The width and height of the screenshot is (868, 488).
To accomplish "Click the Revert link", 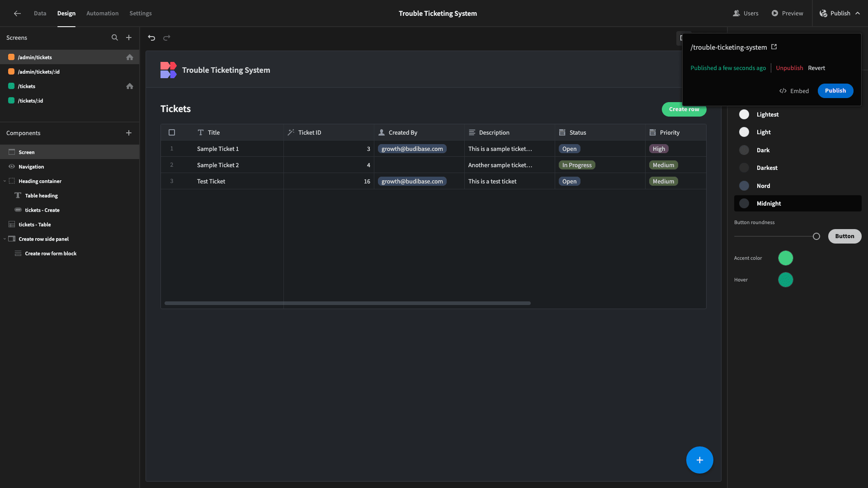I will coord(816,68).
